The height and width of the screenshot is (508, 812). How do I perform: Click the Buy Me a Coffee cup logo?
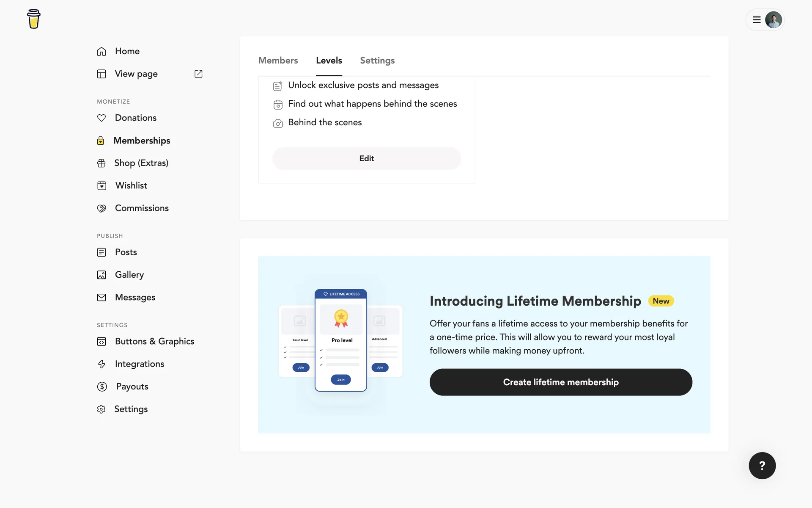point(34,19)
